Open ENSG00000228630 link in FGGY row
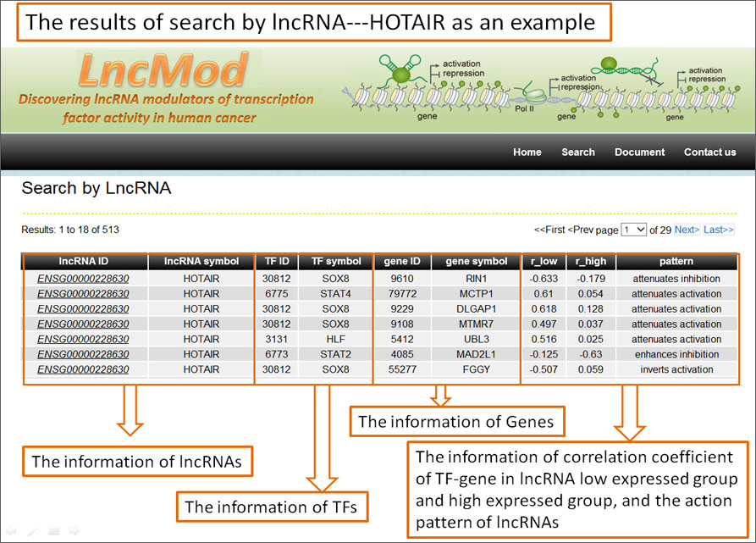The image size is (756, 543). 83,369
